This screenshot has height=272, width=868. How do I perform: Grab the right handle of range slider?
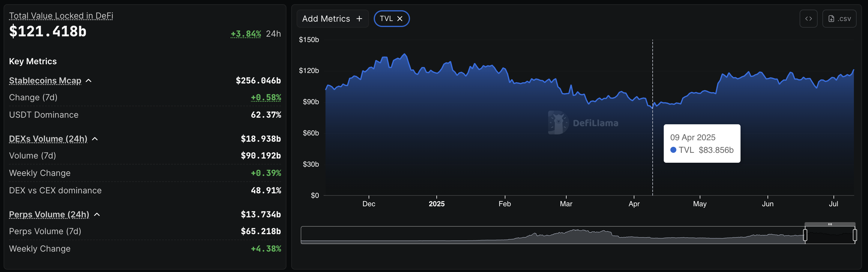[x=855, y=235]
